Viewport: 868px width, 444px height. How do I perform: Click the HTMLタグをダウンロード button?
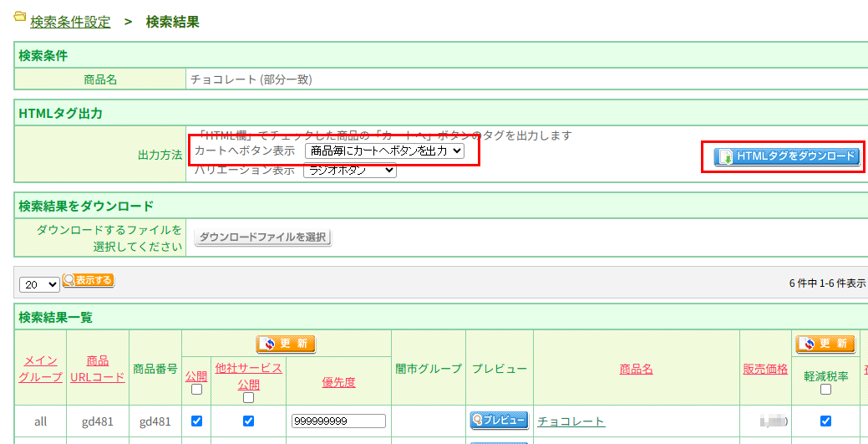pyautogui.click(x=787, y=157)
